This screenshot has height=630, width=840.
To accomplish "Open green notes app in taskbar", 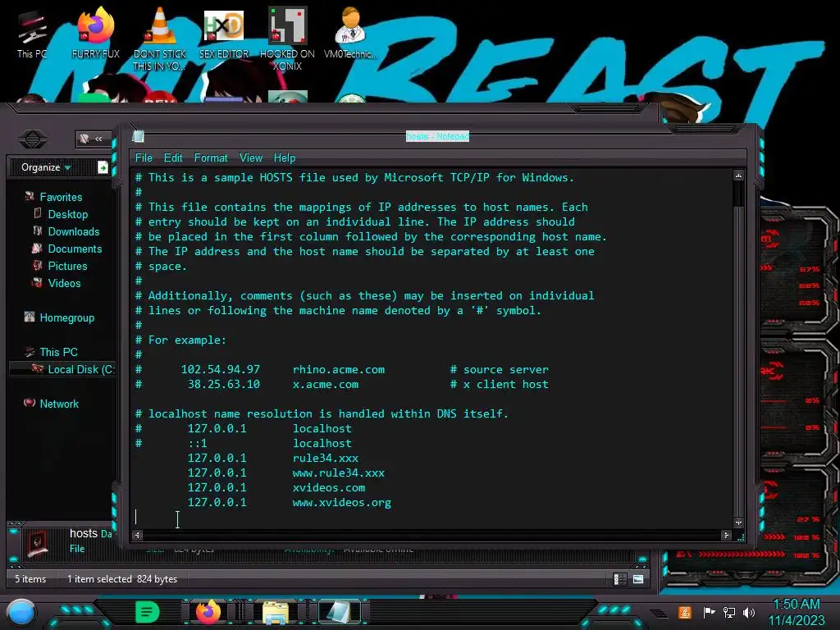I will [147, 612].
